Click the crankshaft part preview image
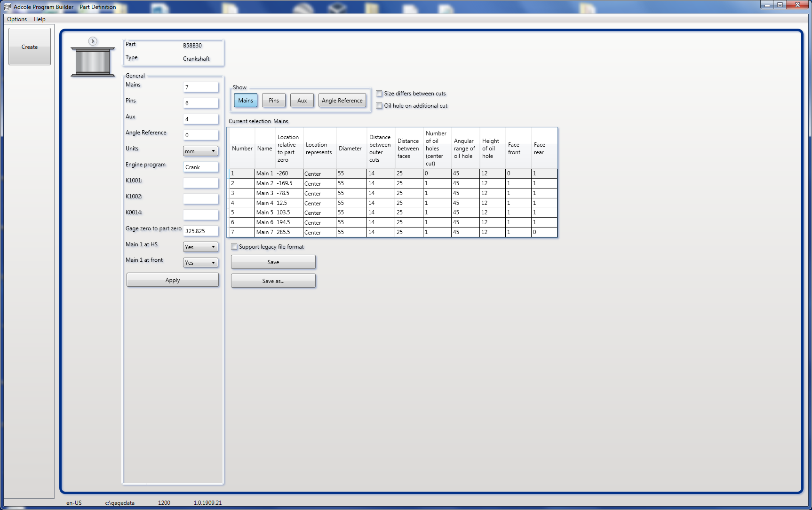The image size is (812, 510). tap(93, 61)
